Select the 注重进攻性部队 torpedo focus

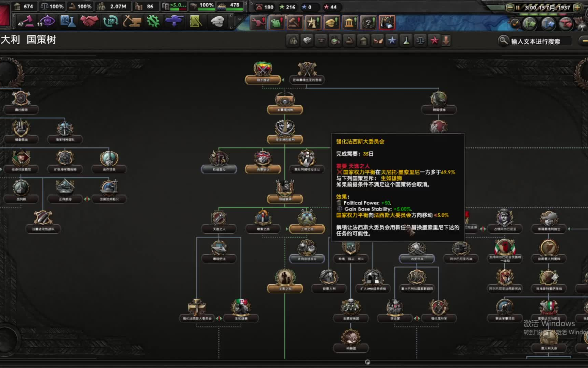pyautogui.click(x=43, y=221)
